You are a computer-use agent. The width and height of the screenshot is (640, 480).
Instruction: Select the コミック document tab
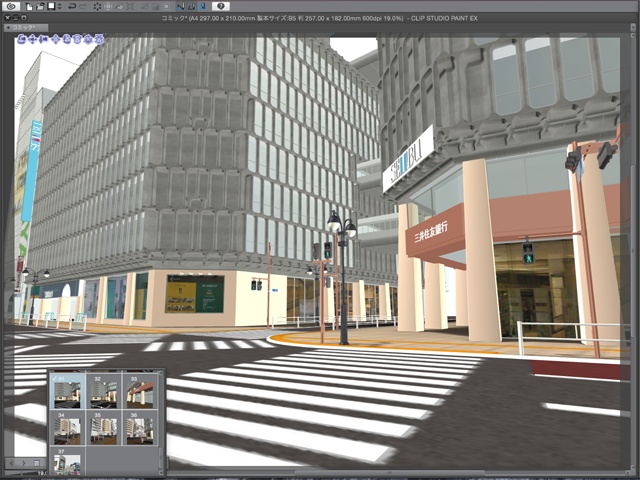[26, 28]
